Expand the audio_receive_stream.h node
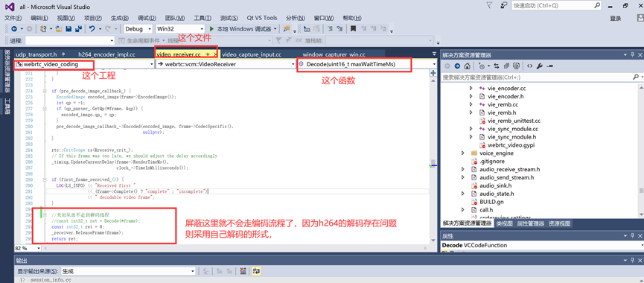The image size is (644, 283). point(463,169)
